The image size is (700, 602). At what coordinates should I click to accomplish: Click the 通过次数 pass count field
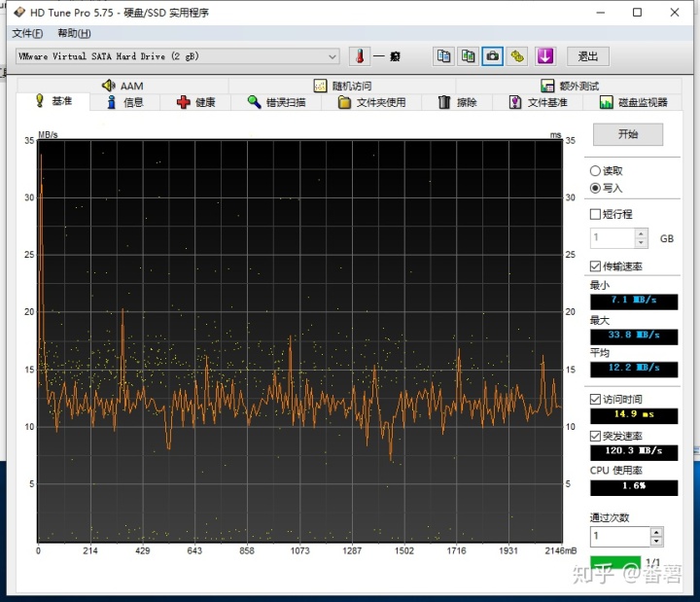[620, 536]
